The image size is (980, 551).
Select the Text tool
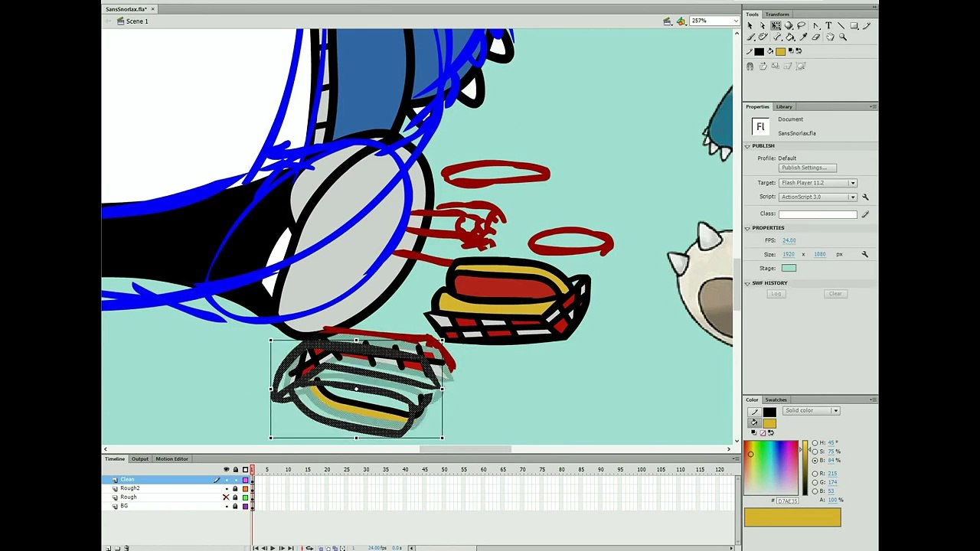828,25
